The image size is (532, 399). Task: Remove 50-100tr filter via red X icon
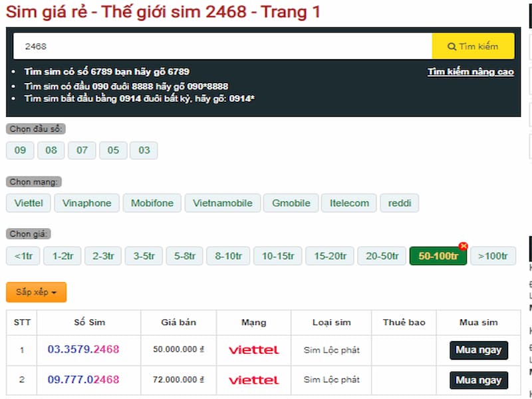pos(463,246)
